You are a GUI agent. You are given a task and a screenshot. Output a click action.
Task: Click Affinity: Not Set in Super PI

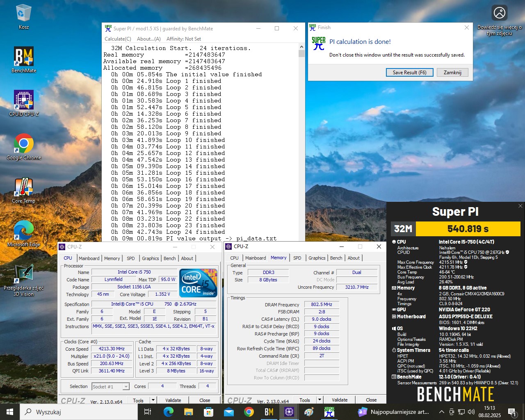[184, 39]
